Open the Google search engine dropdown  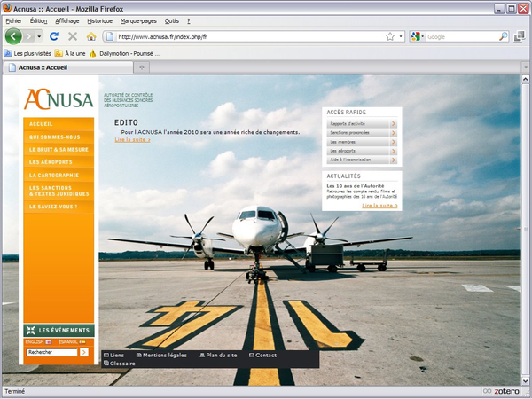[418, 36]
